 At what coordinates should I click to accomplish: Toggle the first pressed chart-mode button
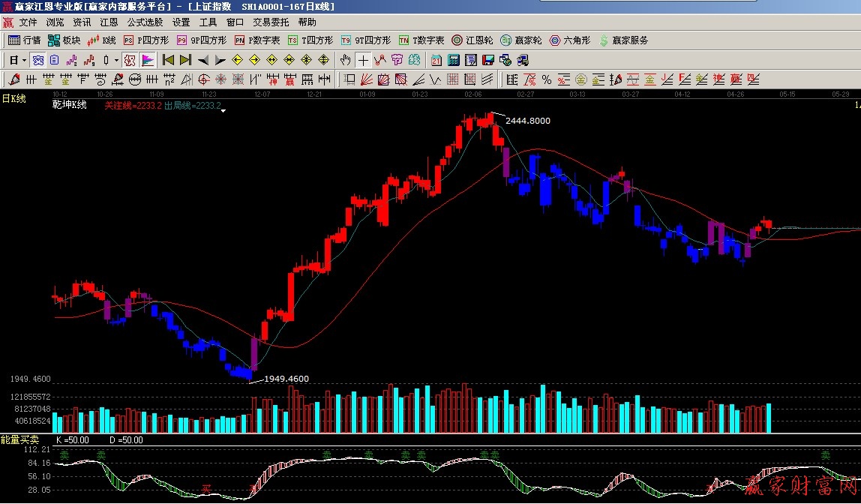click(x=37, y=60)
